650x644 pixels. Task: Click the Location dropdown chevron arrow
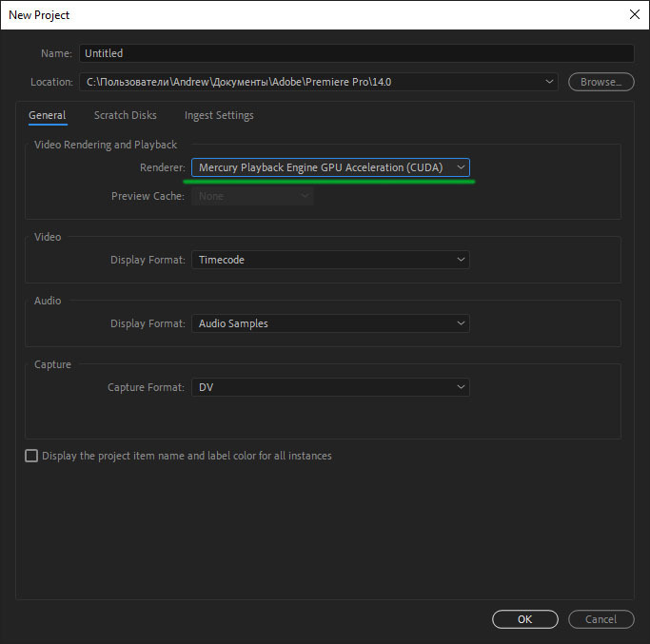click(x=550, y=82)
